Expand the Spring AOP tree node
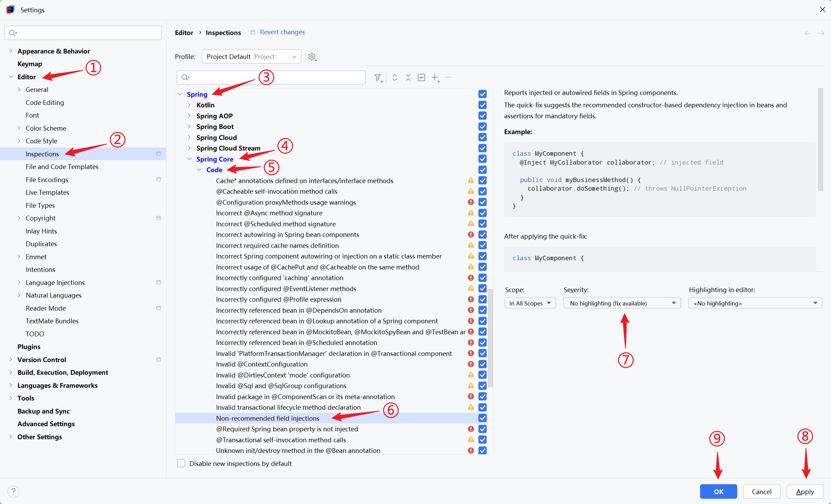The width and height of the screenshot is (831, 504). tap(189, 116)
